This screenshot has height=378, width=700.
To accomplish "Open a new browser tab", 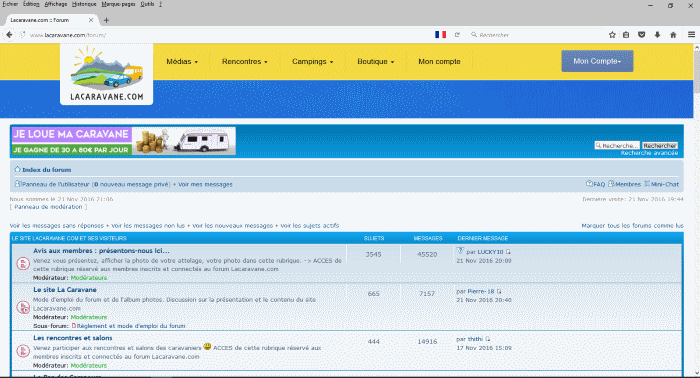I will click(106, 20).
